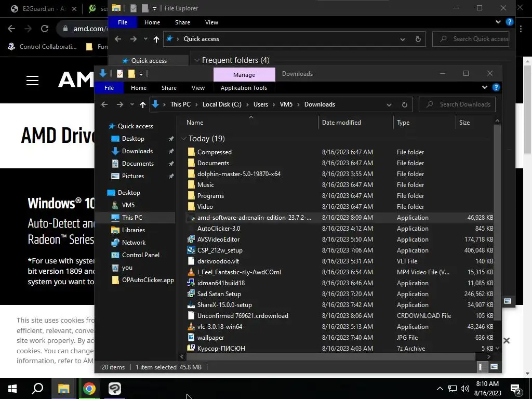
Task: Expand the ribbon in Downloads window
Action: tap(485, 87)
